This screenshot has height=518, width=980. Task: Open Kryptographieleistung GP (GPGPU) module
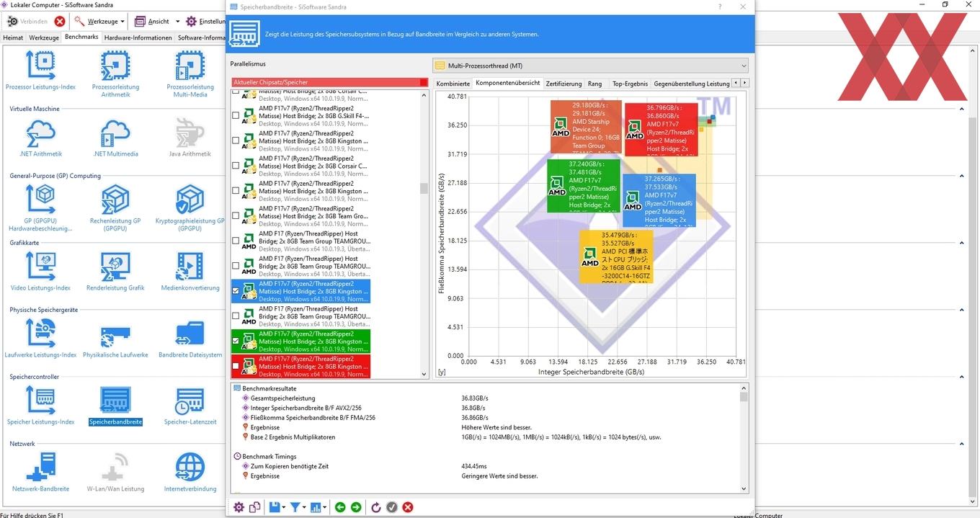(x=190, y=208)
